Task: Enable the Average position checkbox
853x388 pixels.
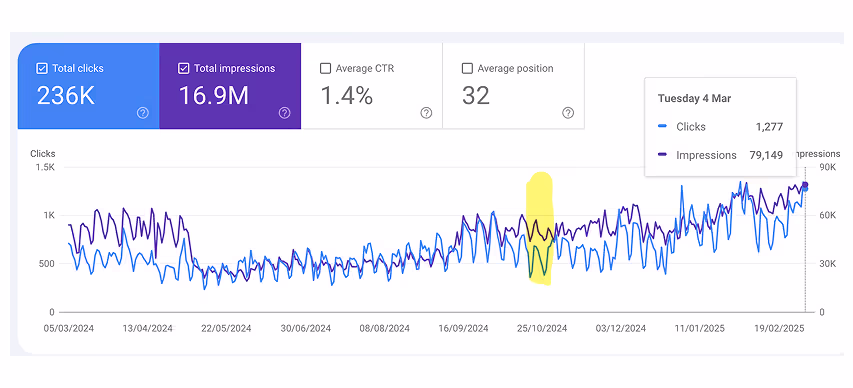Action: 467,69
